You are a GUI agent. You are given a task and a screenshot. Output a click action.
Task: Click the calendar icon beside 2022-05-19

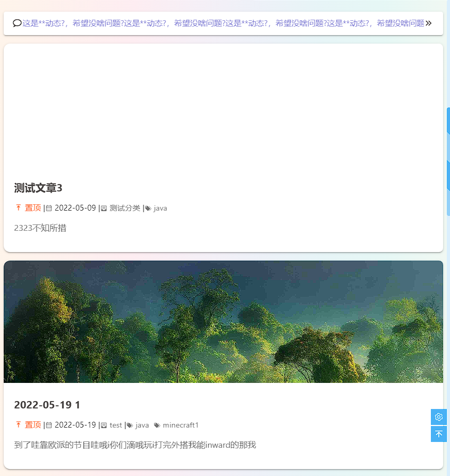49,425
